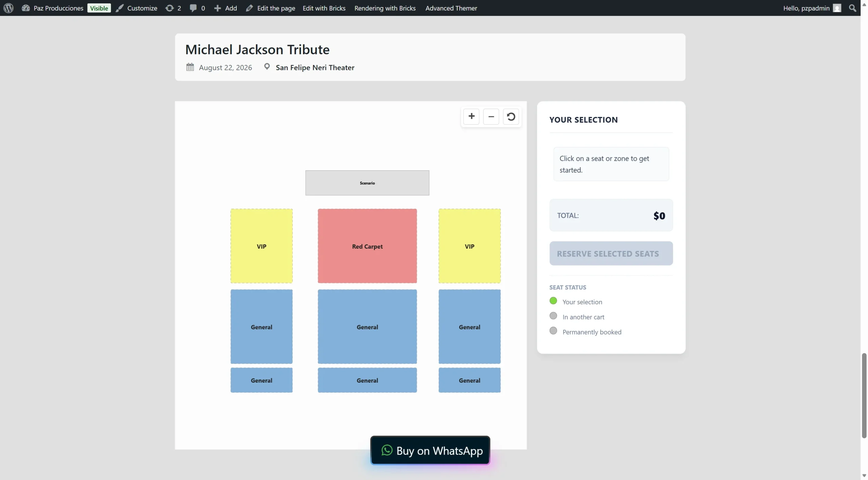The height and width of the screenshot is (480, 868).
Task: Click the Michael Jackson Tribute title
Action: [257, 50]
